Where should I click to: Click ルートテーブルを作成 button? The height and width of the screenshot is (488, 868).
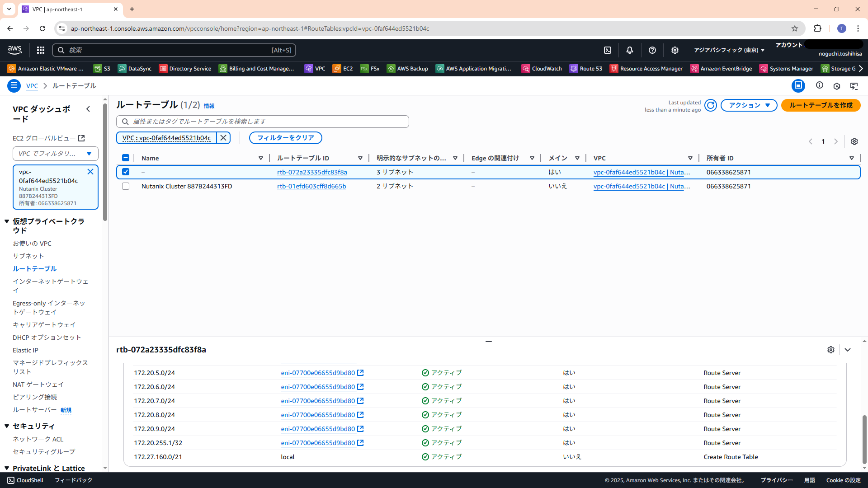point(821,105)
